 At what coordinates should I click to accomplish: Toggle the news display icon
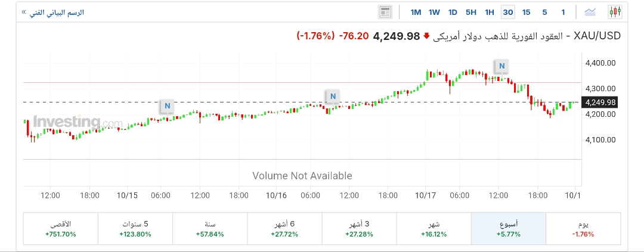click(385, 12)
